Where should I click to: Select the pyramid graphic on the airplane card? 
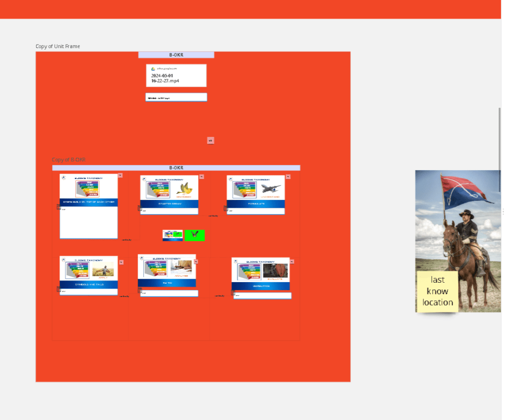click(x=244, y=189)
